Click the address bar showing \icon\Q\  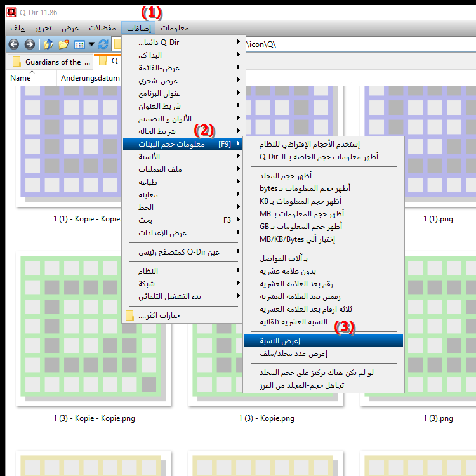tap(360, 44)
